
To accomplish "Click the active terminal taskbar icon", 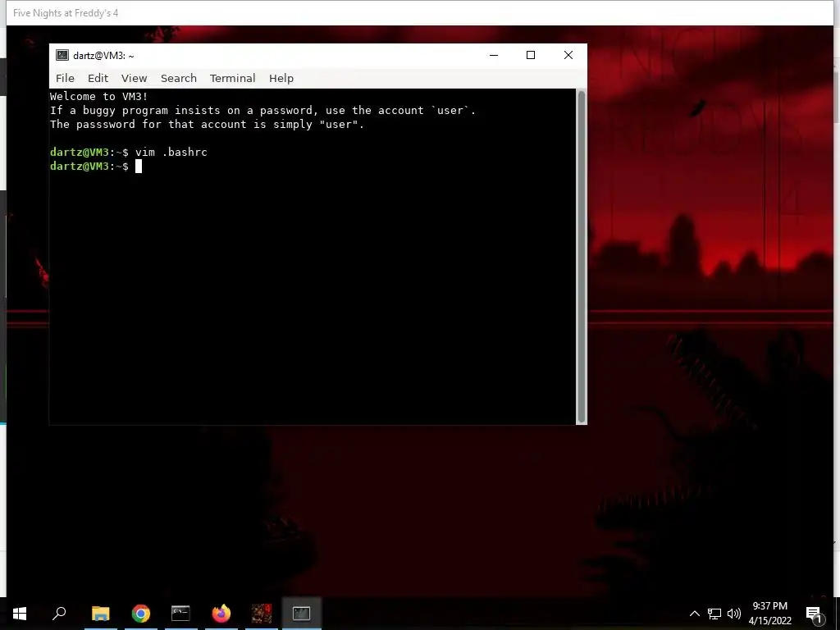I will coord(302,614).
